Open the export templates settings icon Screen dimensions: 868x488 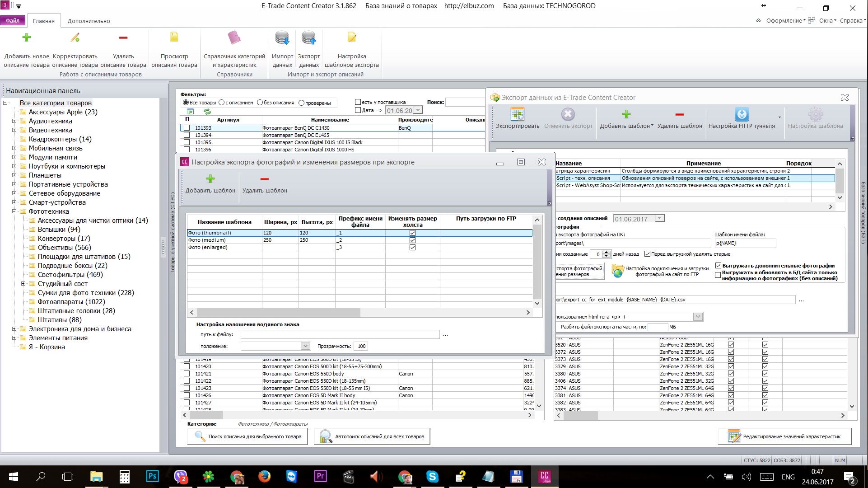352,38
